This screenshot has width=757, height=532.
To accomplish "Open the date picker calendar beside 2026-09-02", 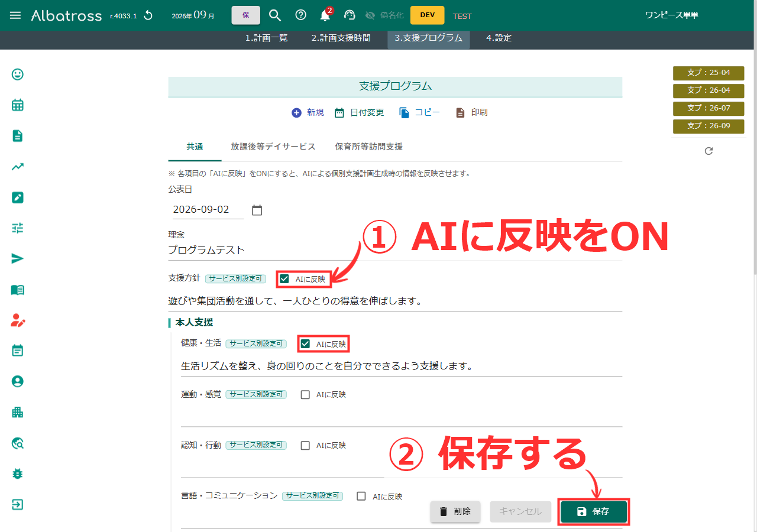I will click(x=257, y=210).
